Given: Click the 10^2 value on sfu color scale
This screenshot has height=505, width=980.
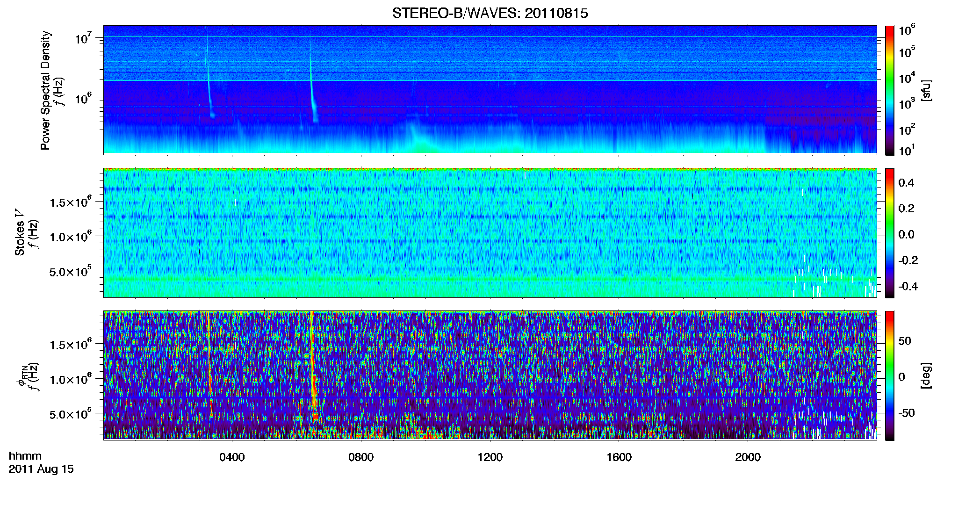Looking at the screenshot, I should [x=907, y=129].
